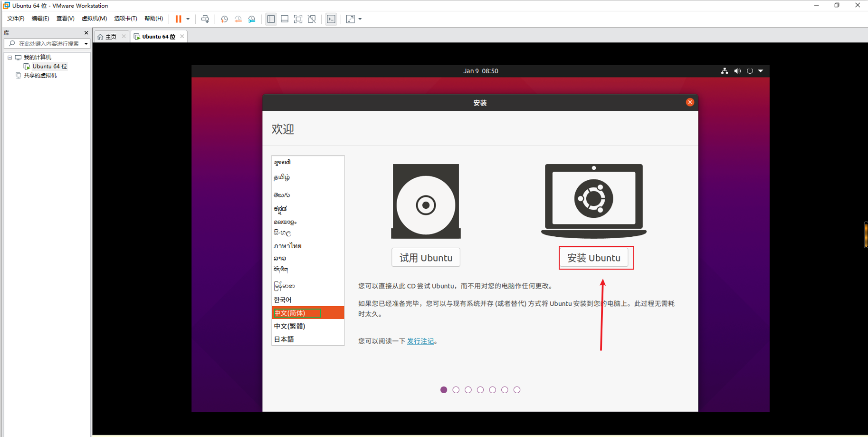This screenshot has width=868, height=437.
Task: Select తెలుగు language in the list
Action: click(308, 195)
